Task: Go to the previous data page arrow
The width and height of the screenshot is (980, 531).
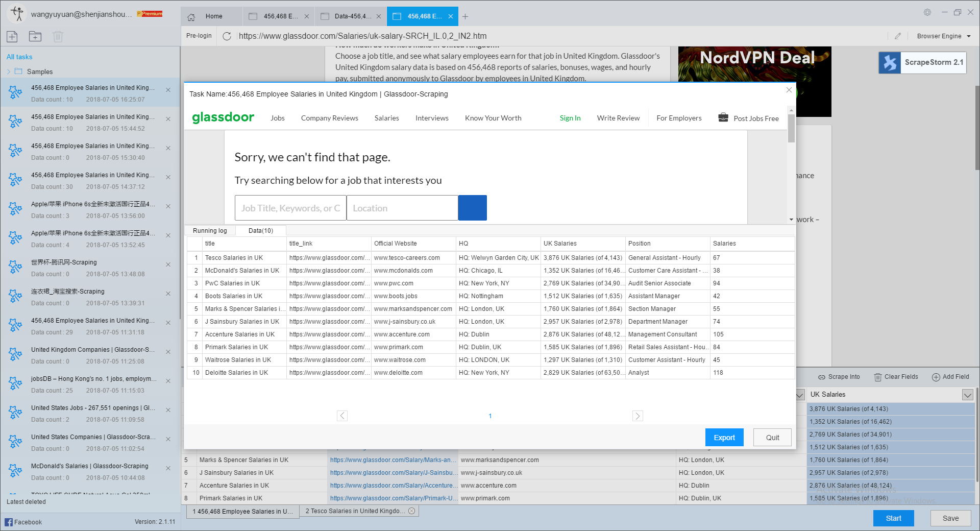Action: [x=342, y=416]
